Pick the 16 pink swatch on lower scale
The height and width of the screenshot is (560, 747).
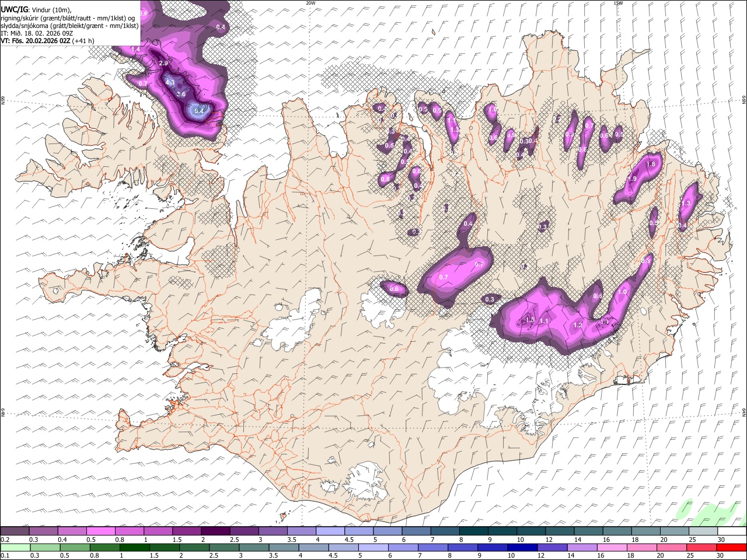click(x=611, y=547)
